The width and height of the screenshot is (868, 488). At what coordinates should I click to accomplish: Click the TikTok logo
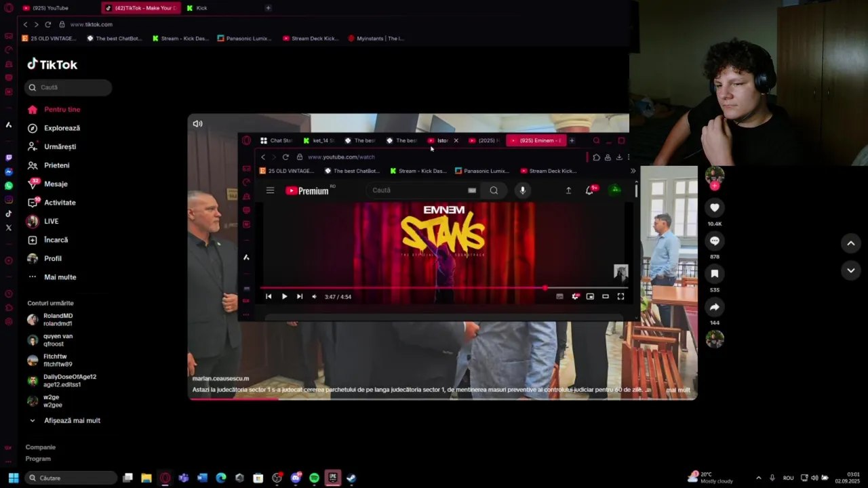click(x=52, y=64)
